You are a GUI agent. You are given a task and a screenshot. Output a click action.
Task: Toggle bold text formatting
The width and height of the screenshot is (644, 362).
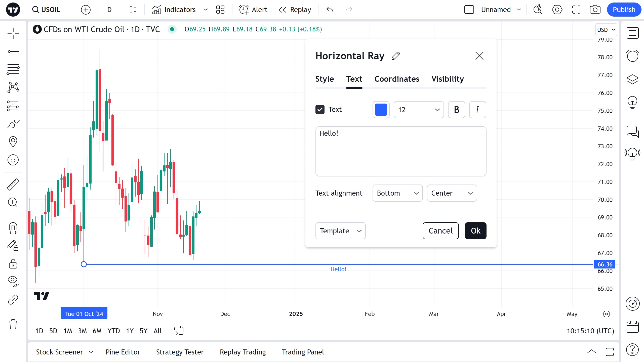coord(456,110)
